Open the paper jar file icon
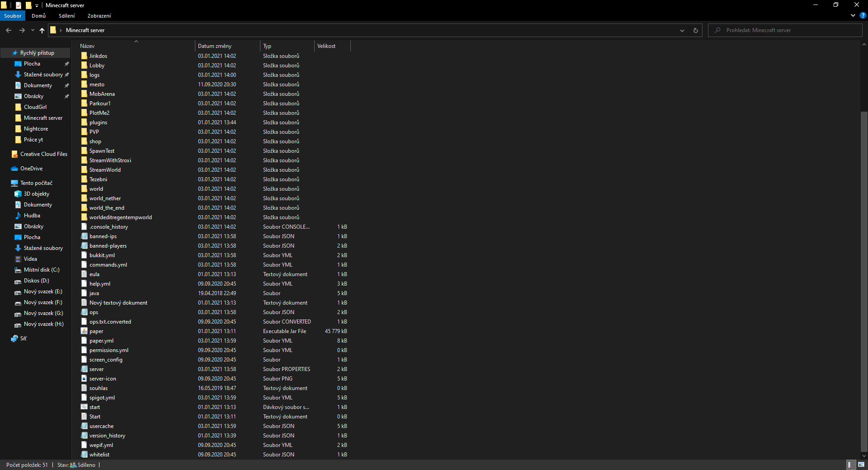Image resolution: width=868 pixels, height=470 pixels. point(84,331)
